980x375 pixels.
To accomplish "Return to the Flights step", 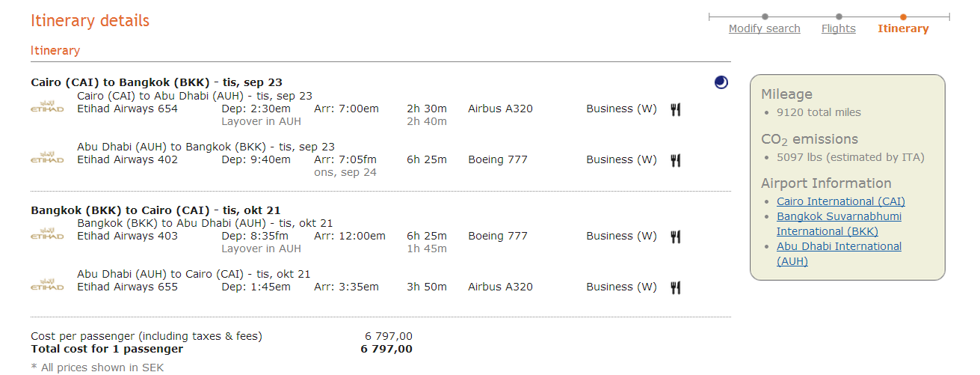I will coord(838,28).
